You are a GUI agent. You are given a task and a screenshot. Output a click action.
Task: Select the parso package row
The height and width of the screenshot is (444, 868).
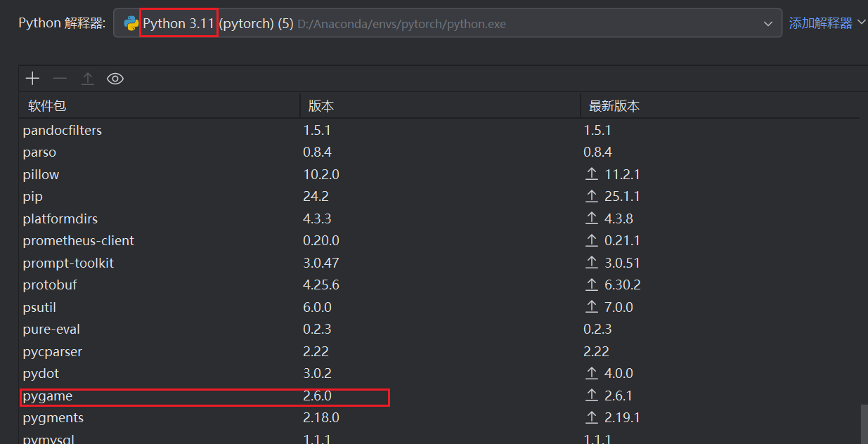point(439,152)
